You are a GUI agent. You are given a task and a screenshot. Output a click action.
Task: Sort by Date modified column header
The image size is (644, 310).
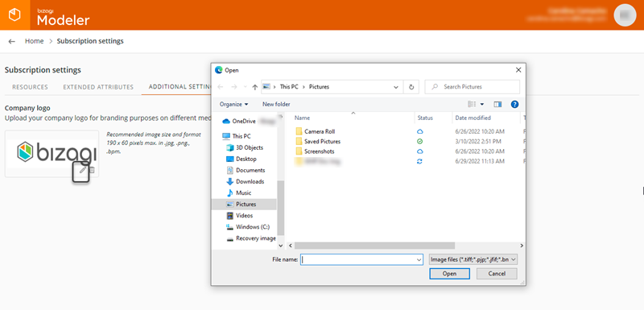click(x=473, y=118)
